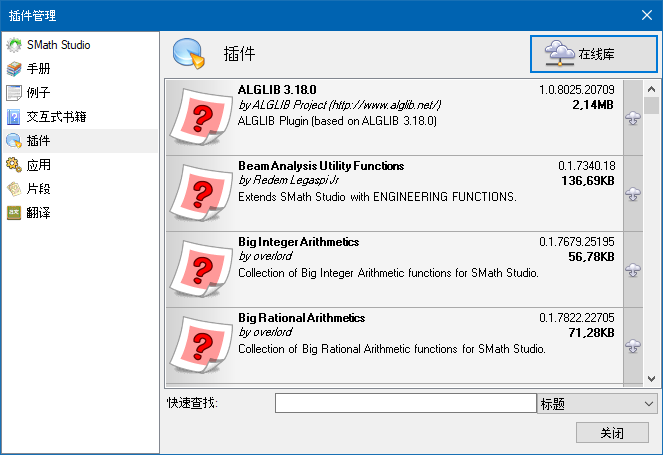The width and height of the screenshot is (663, 455).
Task: Open the 例子 section
Action: click(80, 93)
